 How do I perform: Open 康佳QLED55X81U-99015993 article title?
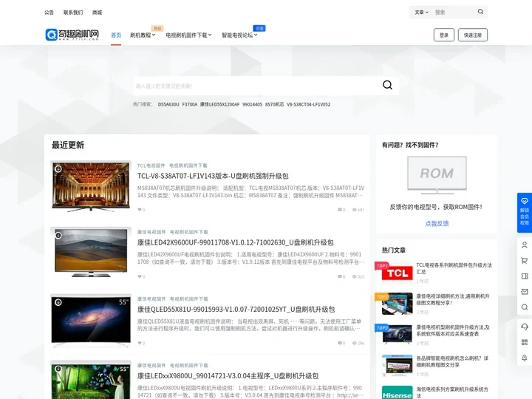(236, 310)
